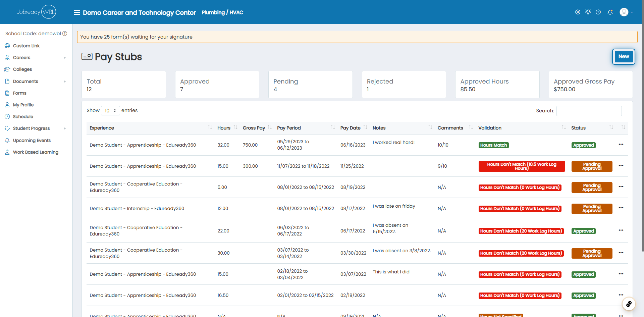Viewport: 644px width, 317px height.
Task: Click the New pay stub button
Action: [x=624, y=57]
